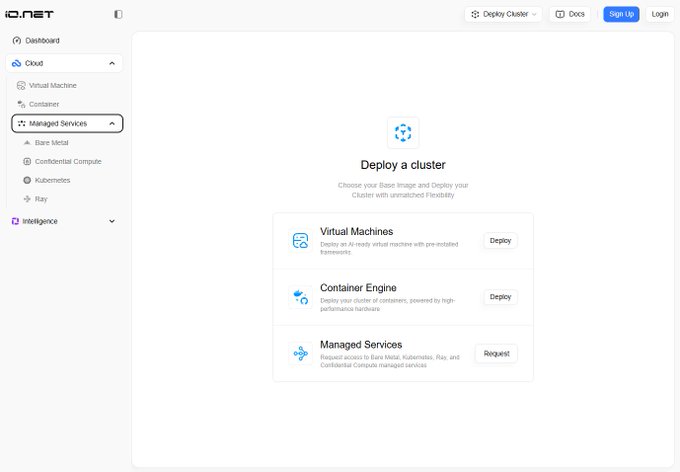This screenshot has height=472, width=680.
Task: Click the Virtual Machines heading
Action: click(x=356, y=232)
